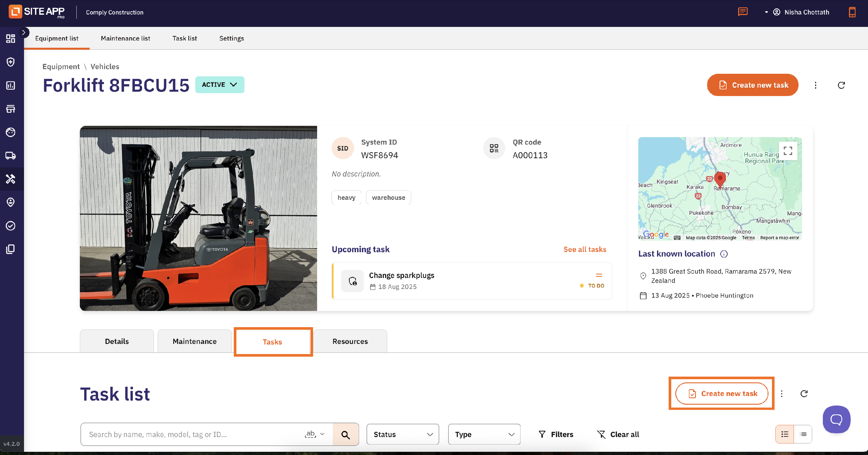Open the shield safety icon in sidebar
Image resolution: width=868 pixels, height=455 pixels.
(10, 62)
